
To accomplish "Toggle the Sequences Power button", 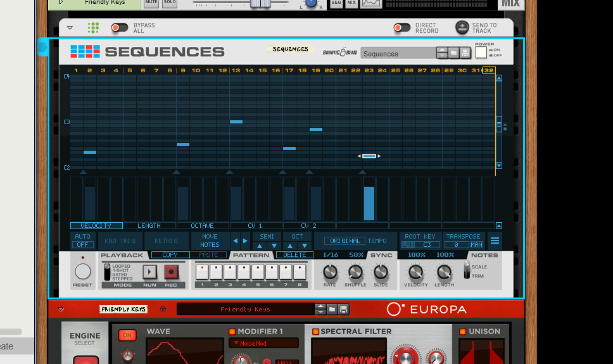I will coord(481,53).
